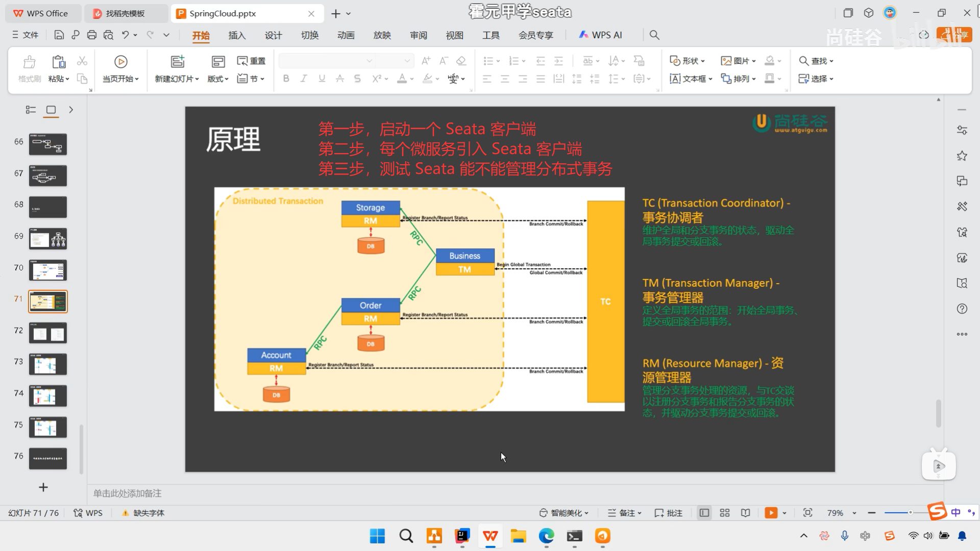
Task: Toggle Bold formatting button
Action: pos(286,79)
